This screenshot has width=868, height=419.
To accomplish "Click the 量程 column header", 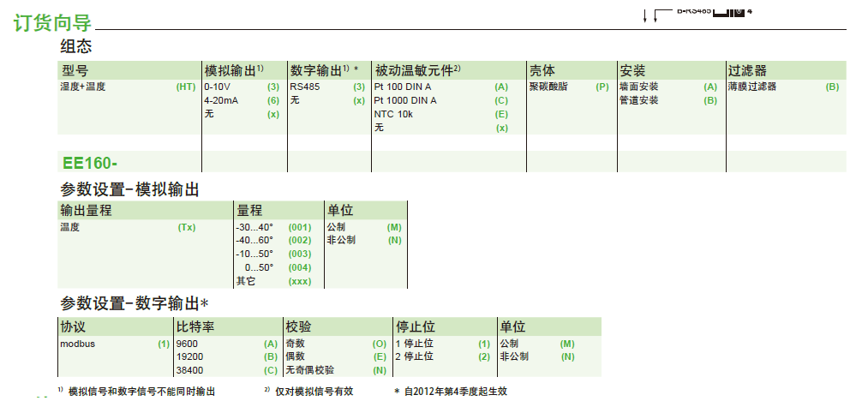I will pyautogui.click(x=249, y=210).
